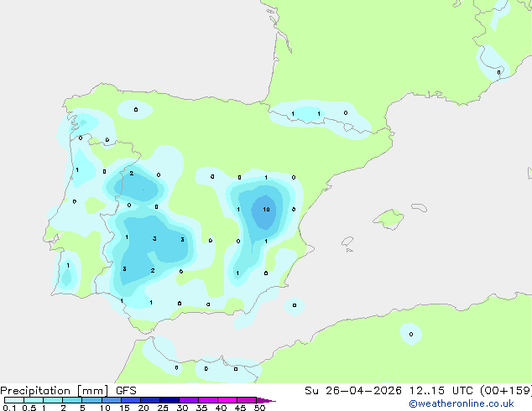Pick the legend swatch between 2 and 5
The image size is (532, 411).
pos(72,400)
